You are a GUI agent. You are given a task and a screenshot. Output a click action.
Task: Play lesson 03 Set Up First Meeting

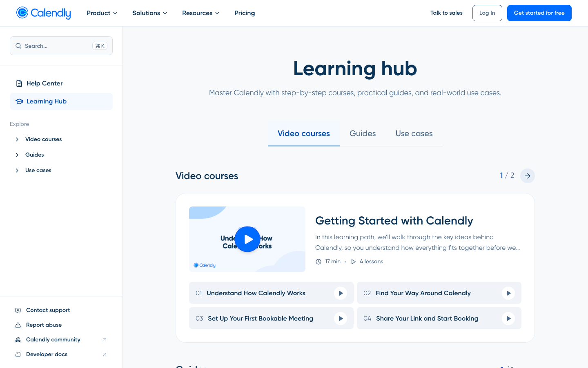(341, 319)
